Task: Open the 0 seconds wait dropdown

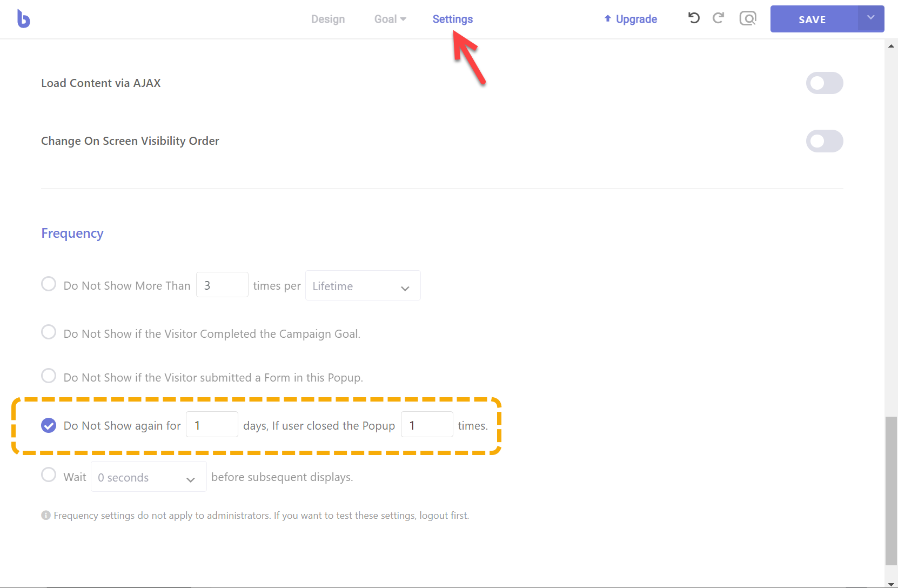Action: coord(149,477)
